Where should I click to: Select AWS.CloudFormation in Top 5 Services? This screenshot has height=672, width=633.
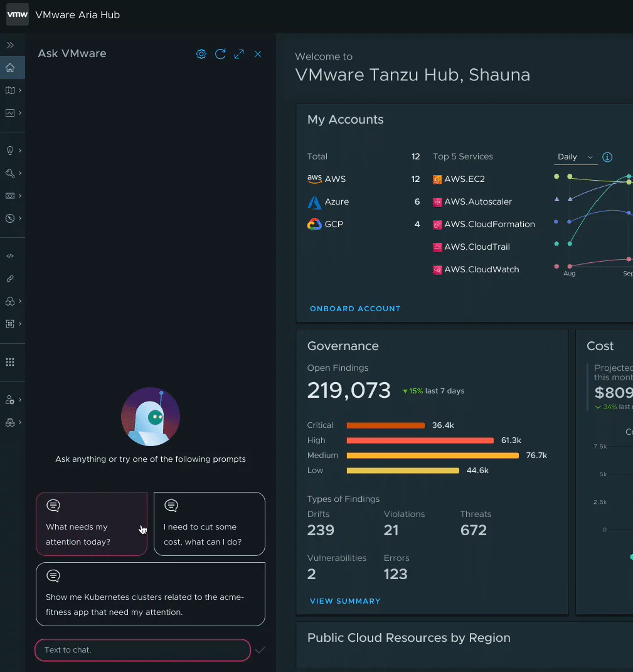484,225
